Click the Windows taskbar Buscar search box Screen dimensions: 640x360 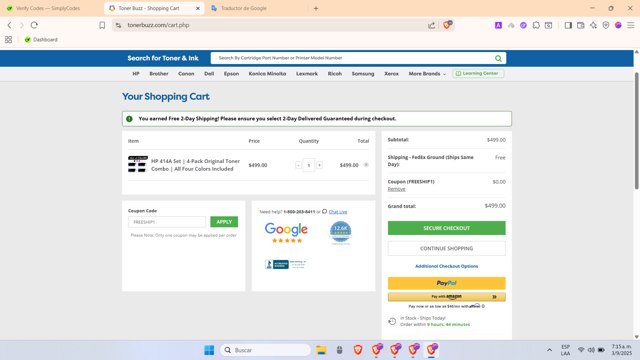pos(265,350)
